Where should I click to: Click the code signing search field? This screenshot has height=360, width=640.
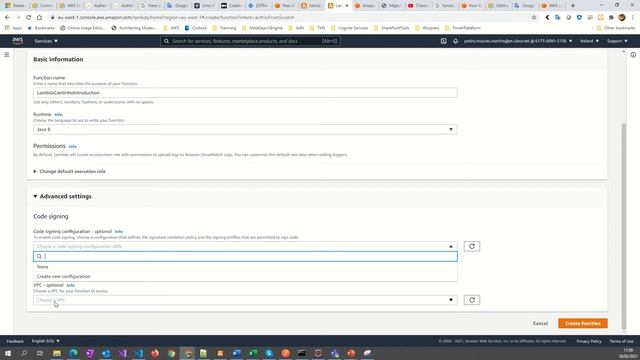pyautogui.click(x=245, y=256)
